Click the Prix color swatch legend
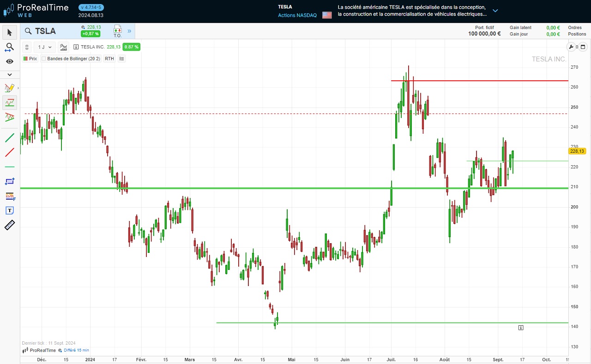 25,59
